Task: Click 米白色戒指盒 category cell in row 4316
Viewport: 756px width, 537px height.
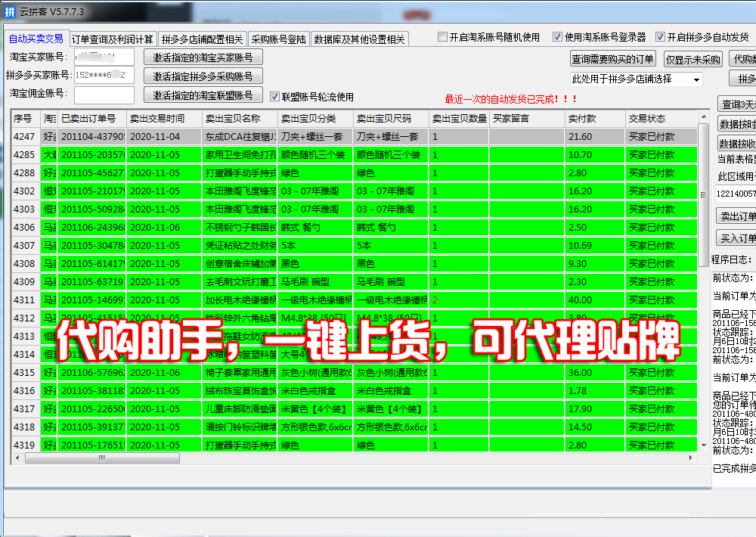Action: [315, 391]
